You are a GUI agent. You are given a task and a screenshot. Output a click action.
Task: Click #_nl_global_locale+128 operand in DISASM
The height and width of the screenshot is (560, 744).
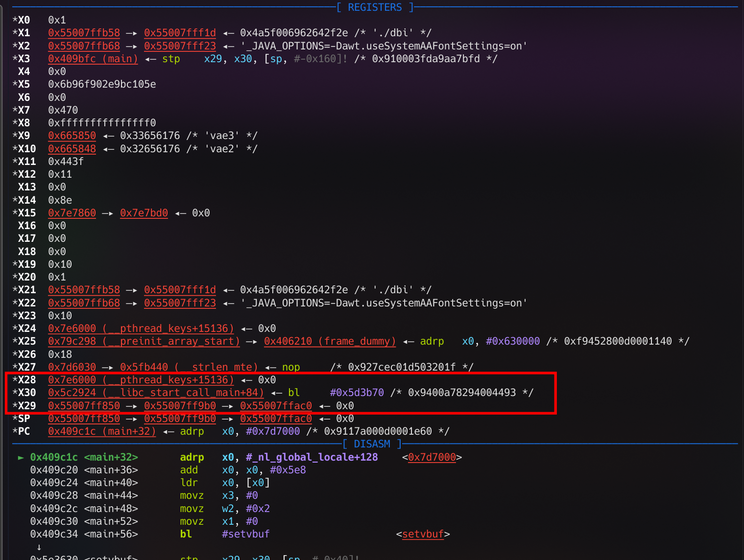[x=312, y=457]
